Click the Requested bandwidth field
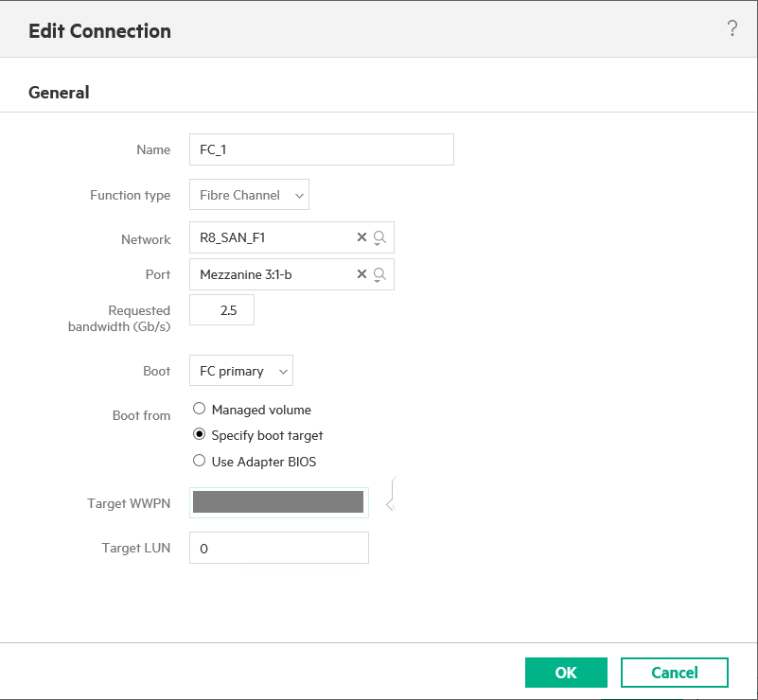Viewport: 758px width, 700px height. click(221, 310)
